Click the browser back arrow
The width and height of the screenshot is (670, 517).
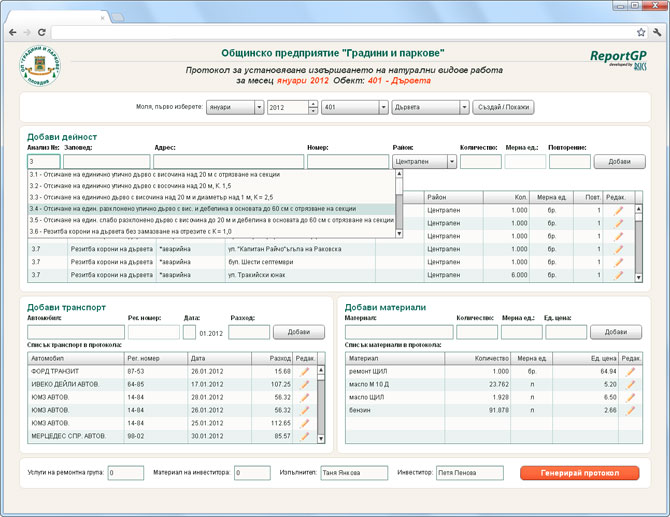(x=13, y=32)
